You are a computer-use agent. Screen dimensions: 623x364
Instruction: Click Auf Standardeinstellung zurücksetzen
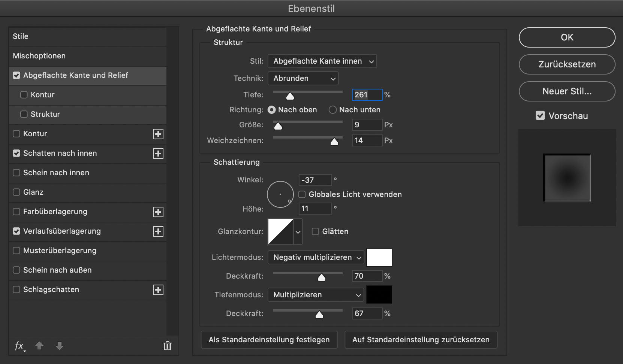pyautogui.click(x=421, y=340)
